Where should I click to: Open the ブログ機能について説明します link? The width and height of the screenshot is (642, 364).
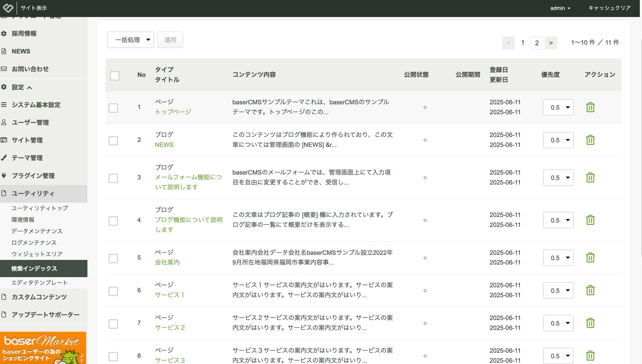click(x=189, y=224)
